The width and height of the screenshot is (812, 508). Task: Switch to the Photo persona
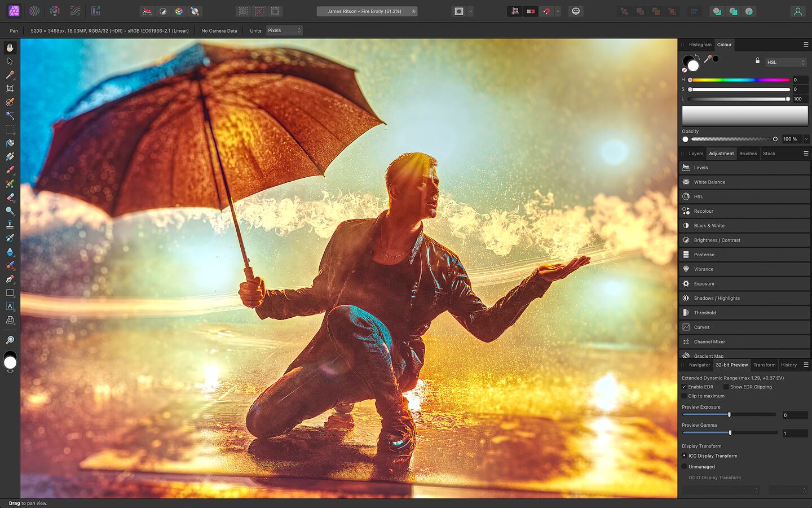tap(14, 11)
